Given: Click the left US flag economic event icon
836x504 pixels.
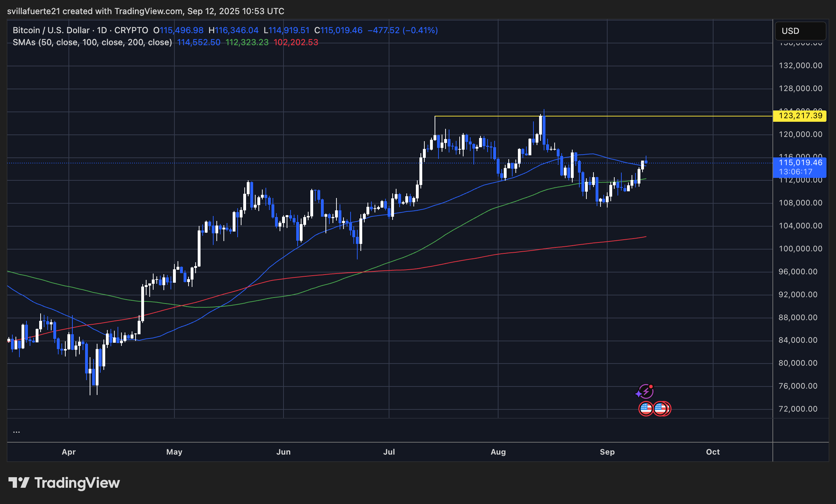Looking at the screenshot, I should pos(646,409).
